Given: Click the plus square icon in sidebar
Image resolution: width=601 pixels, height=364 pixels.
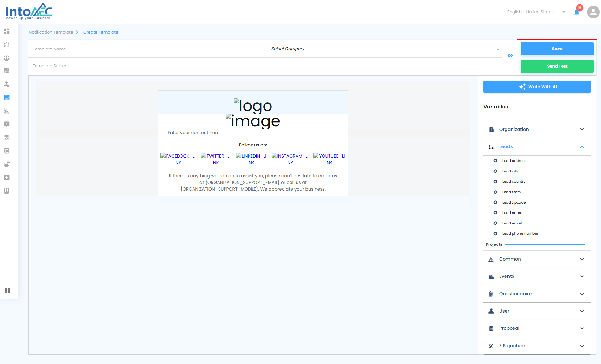Looking at the screenshot, I should (x=7, y=178).
